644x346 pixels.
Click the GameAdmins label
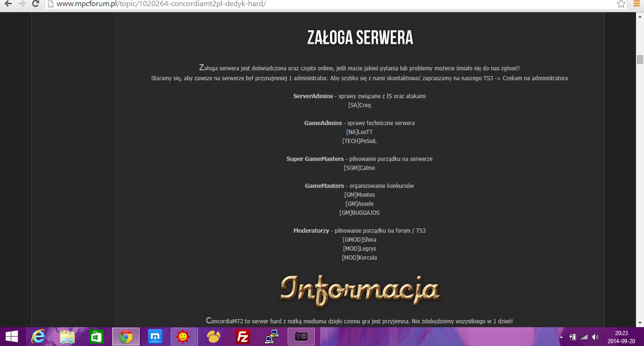323,123
